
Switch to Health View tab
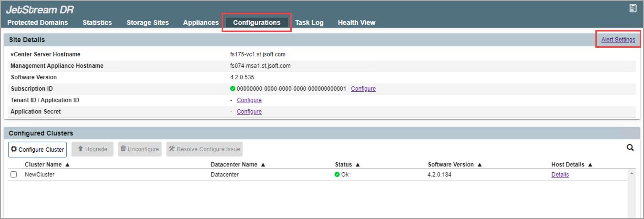pos(357,22)
